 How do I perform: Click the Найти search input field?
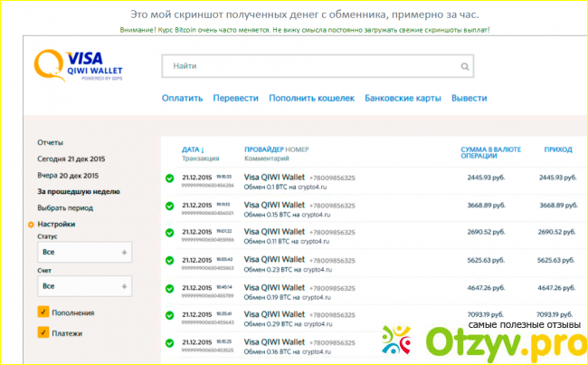[308, 66]
